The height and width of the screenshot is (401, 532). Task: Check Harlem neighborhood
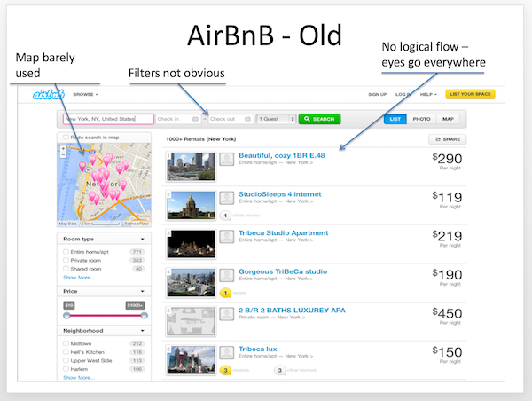[x=66, y=369]
